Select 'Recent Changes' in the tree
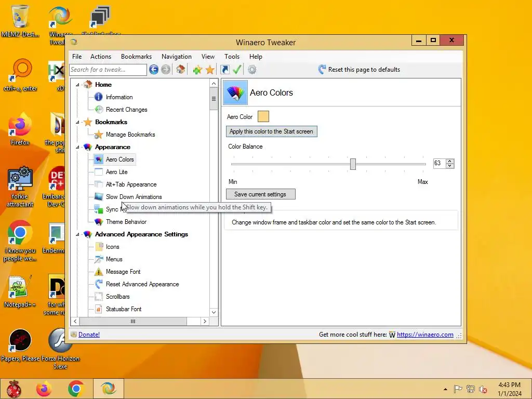 click(x=126, y=110)
